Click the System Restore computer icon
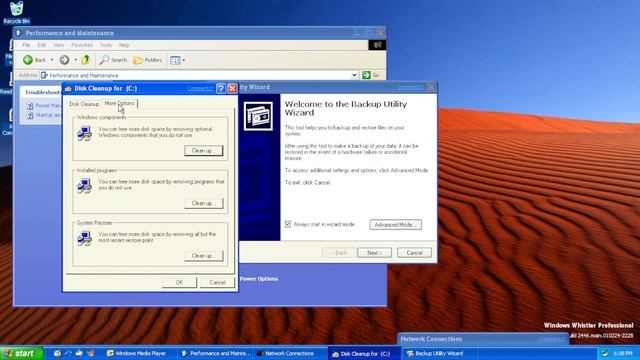This screenshot has height=360, width=640. (84, 238)
